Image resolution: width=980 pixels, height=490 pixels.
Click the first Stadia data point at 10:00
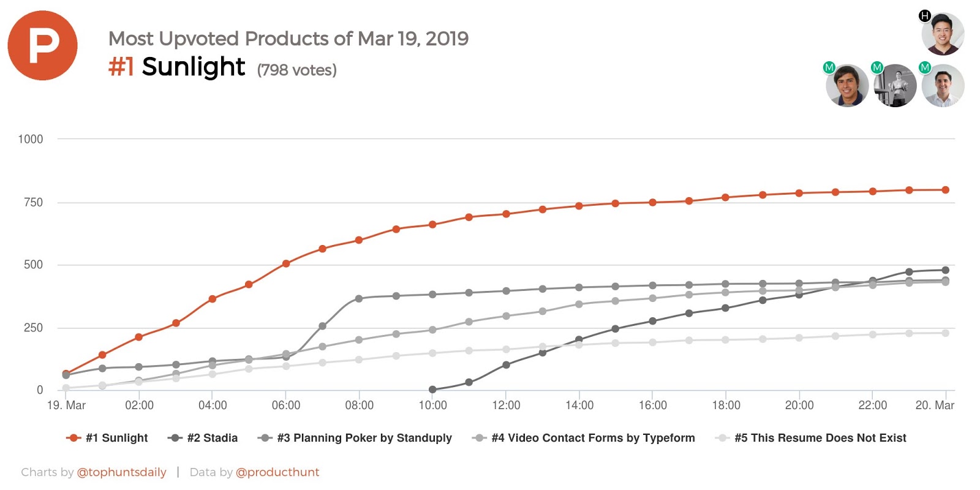coord(432,390)
